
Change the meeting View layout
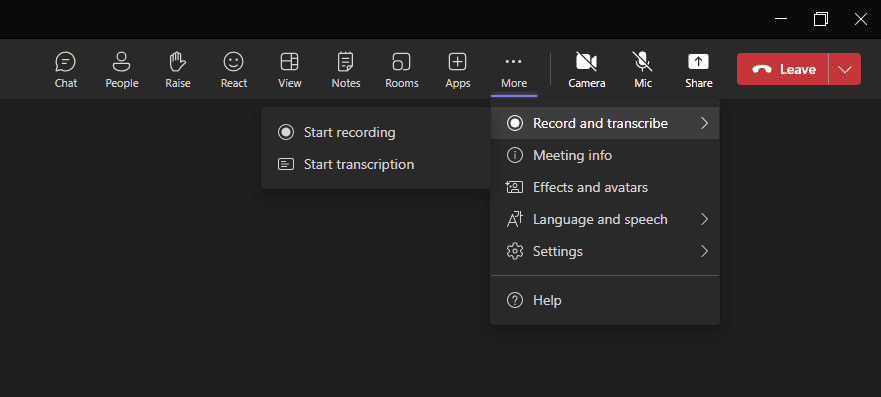[x=290, y=70]
